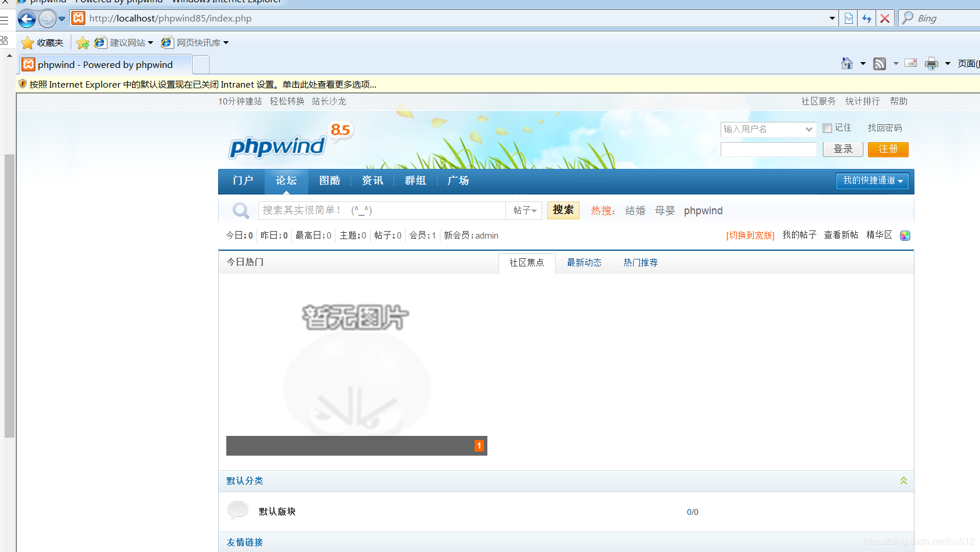The height and width of the screenshot is (552, 980).
Task: Click the 结婚 hot search link
Action: pos(635,211)
